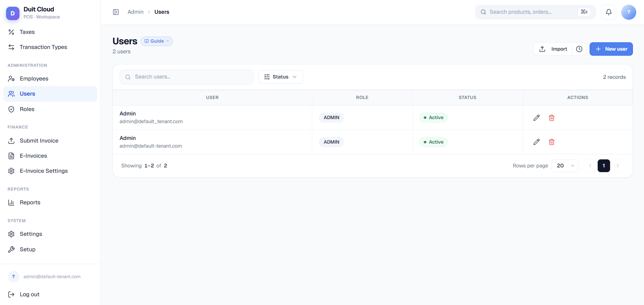Delete the admin@default-tenant.com user row
This screenshot has height=305, width=644.
pos(552,142)
